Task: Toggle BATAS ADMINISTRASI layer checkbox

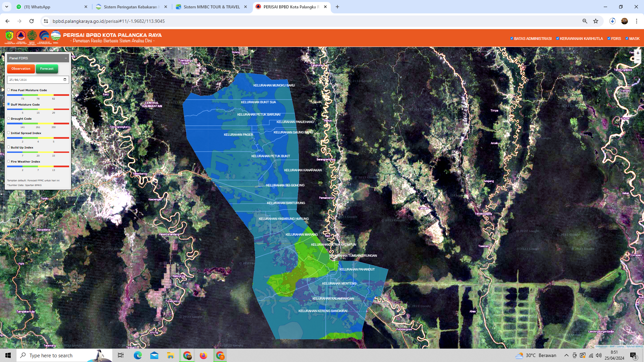Action: coord(512,39)
